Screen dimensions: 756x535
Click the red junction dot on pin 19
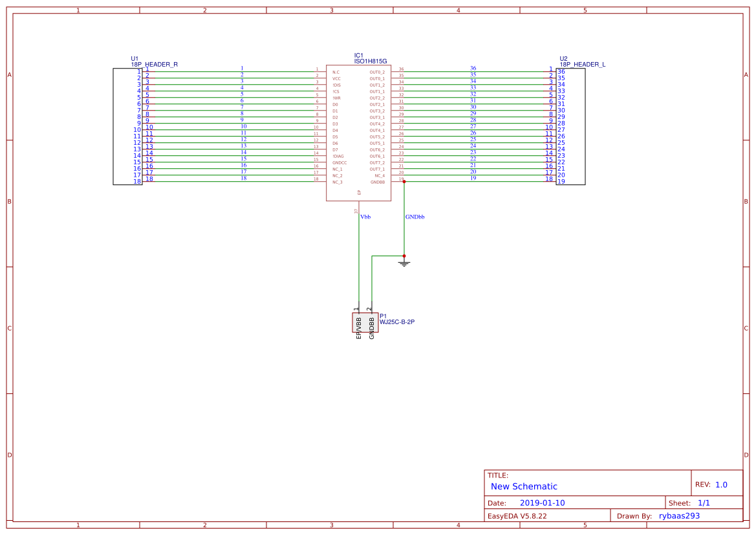coord(404,182)
